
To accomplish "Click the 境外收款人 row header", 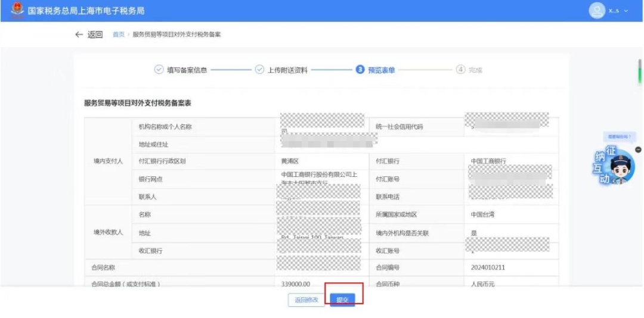I will pos(108,233).
